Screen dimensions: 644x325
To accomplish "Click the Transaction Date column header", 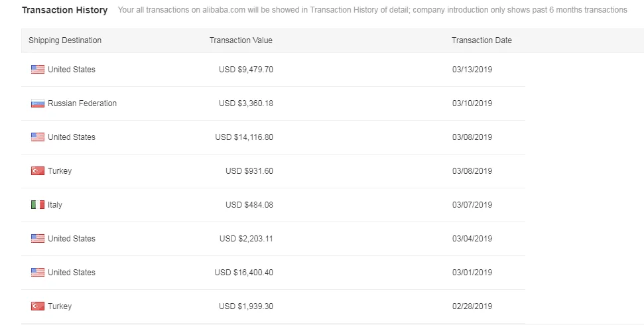I will pos(482,40).
